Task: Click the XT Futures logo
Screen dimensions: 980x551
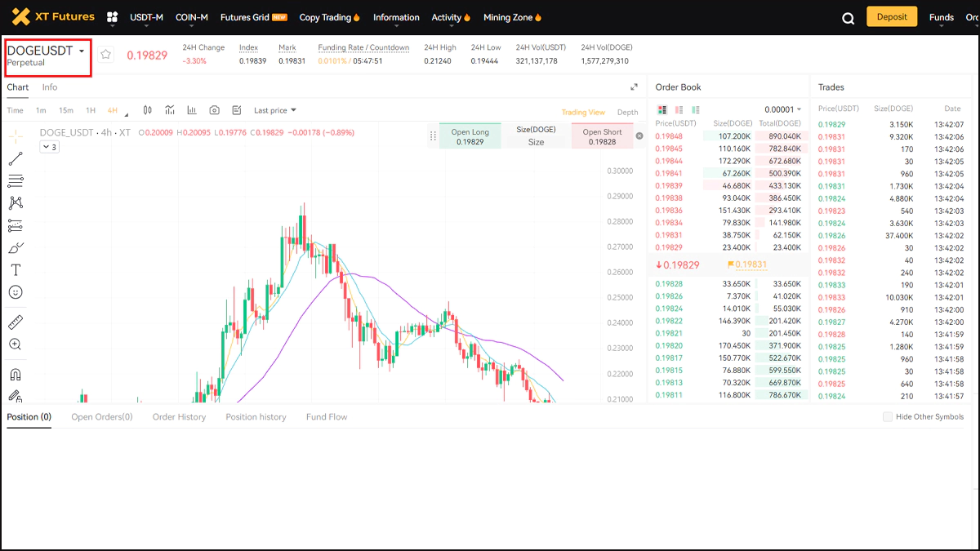Action: 53,16
